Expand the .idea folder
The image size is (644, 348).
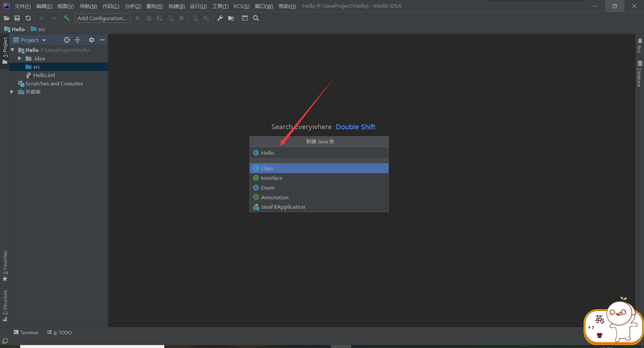[x=19, y=58]
